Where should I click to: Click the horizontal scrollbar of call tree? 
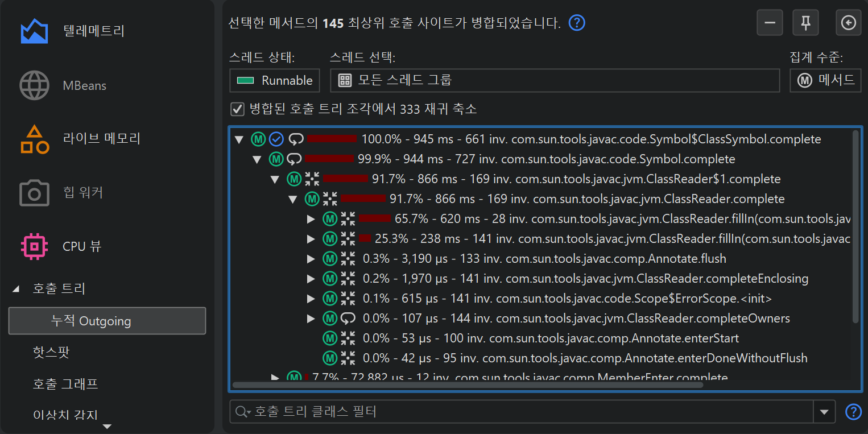point(466,385)
